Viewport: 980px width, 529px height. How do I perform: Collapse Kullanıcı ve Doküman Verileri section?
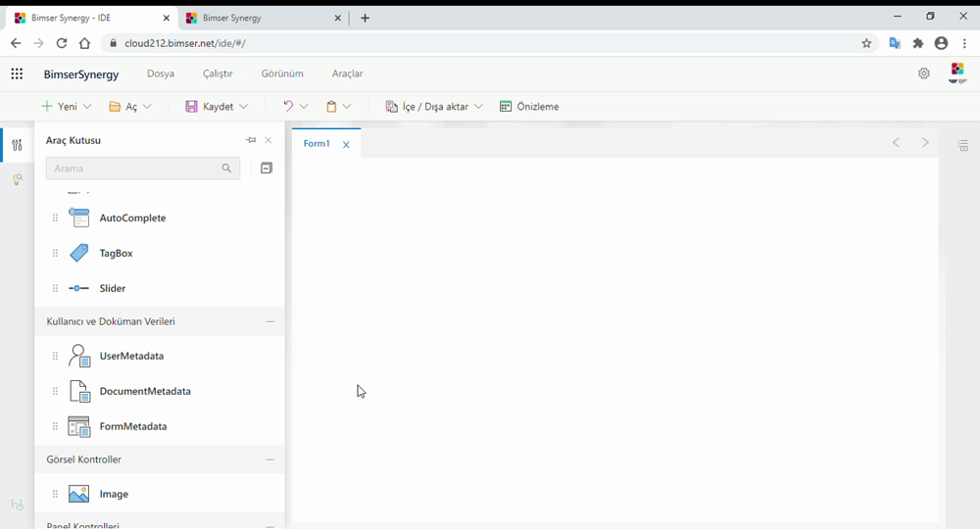coord(269,321)
